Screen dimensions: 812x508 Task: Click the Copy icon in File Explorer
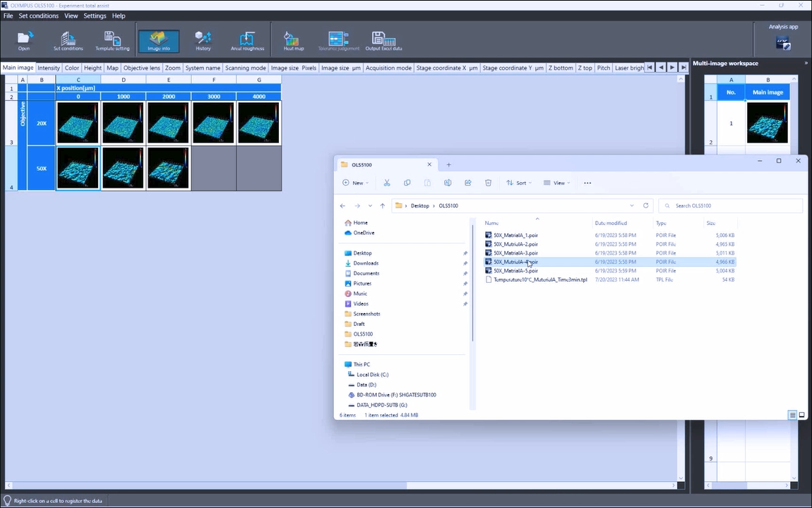click(407, 183)
